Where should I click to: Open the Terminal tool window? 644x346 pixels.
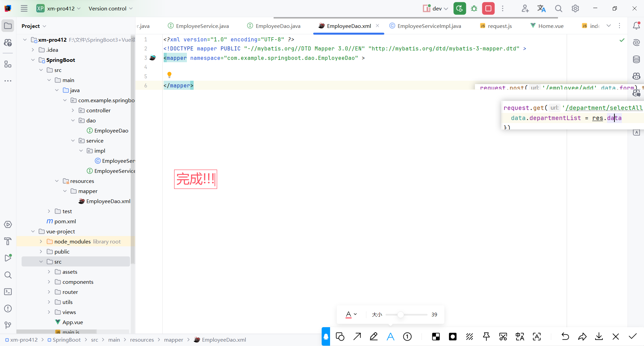pos(8,292)
